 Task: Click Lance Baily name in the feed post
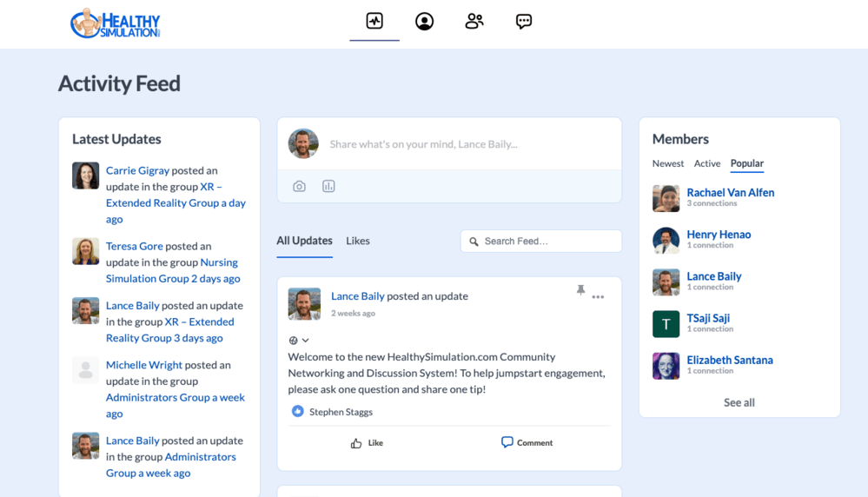pos(358,296)
